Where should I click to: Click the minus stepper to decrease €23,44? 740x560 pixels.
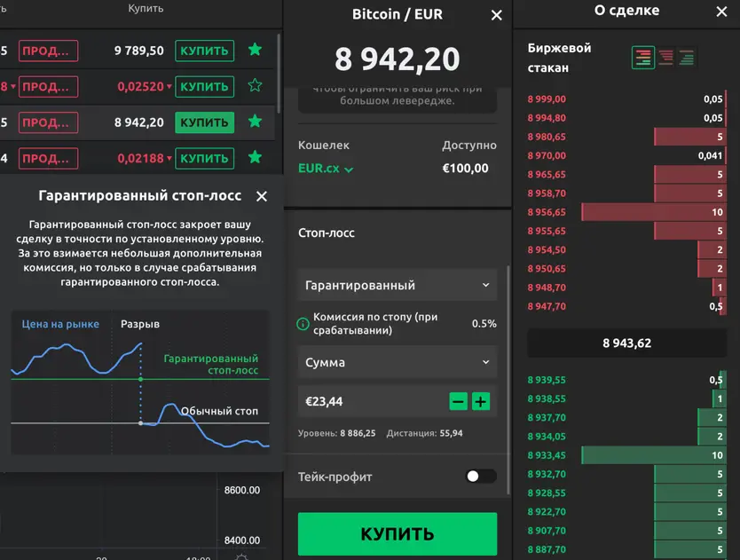pos(458,401)
